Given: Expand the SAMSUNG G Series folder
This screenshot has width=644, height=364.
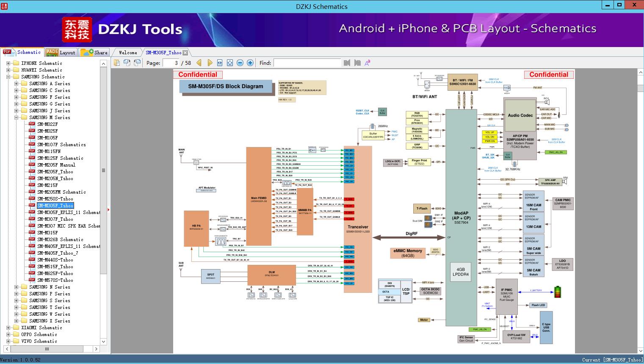Looking at the screenshot, I should pos(16,104).
